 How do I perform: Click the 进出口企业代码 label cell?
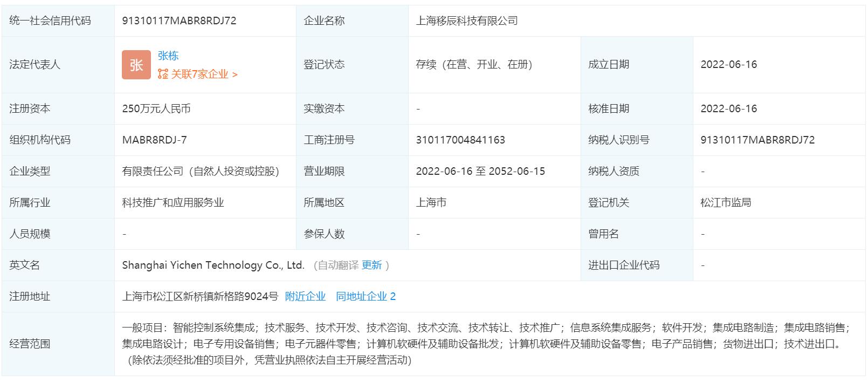(637, 265)
